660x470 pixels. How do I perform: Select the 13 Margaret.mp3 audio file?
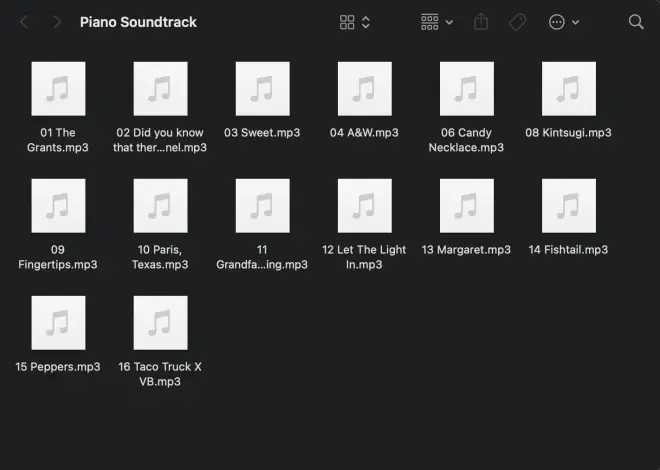click(466, 206)
